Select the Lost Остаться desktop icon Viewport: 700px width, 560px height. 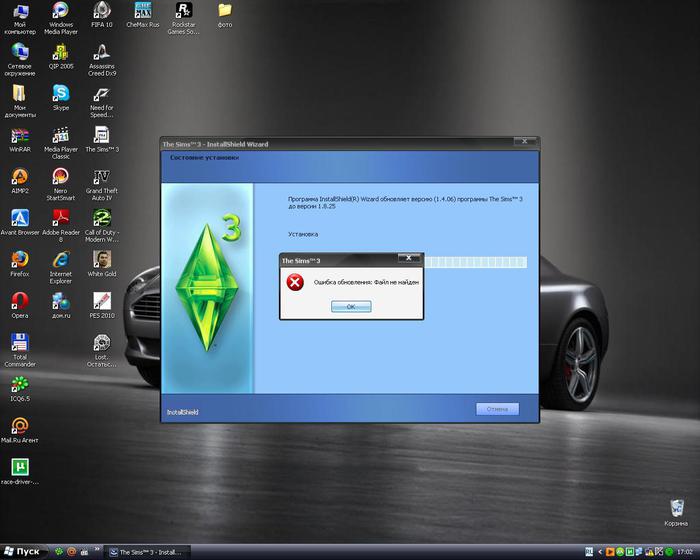(102, 351)
